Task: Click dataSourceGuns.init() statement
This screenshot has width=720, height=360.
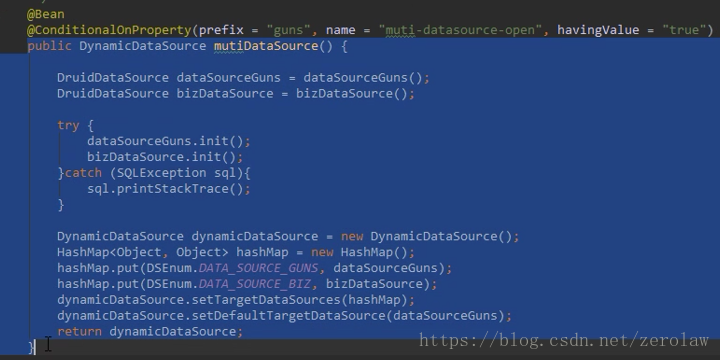Action: [x=169, y=141]
